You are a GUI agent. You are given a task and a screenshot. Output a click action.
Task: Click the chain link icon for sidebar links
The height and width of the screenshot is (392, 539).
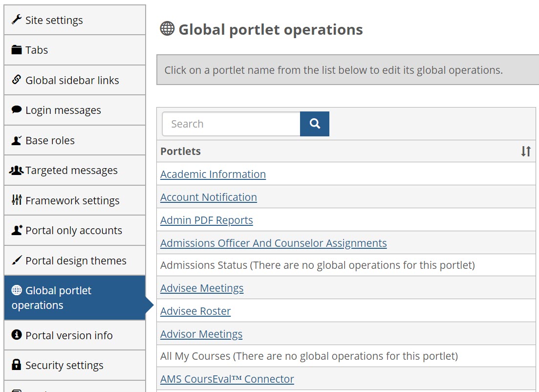[17, 80]
